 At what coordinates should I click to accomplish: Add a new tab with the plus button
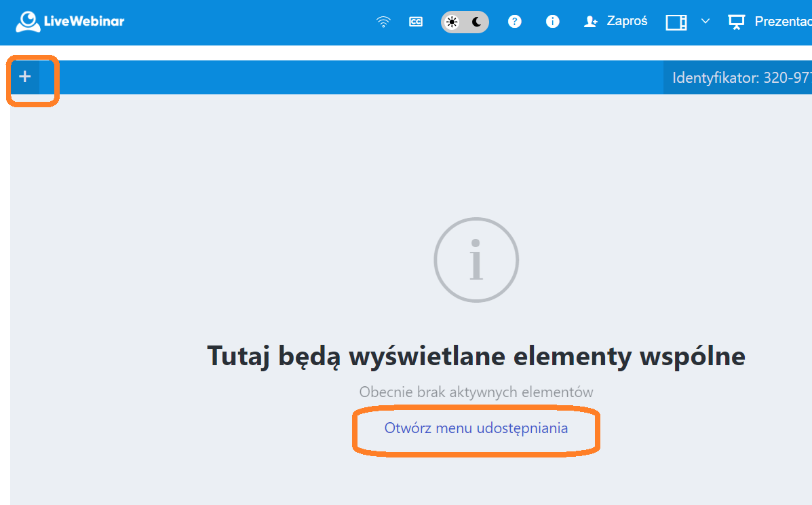coord(25,77)
